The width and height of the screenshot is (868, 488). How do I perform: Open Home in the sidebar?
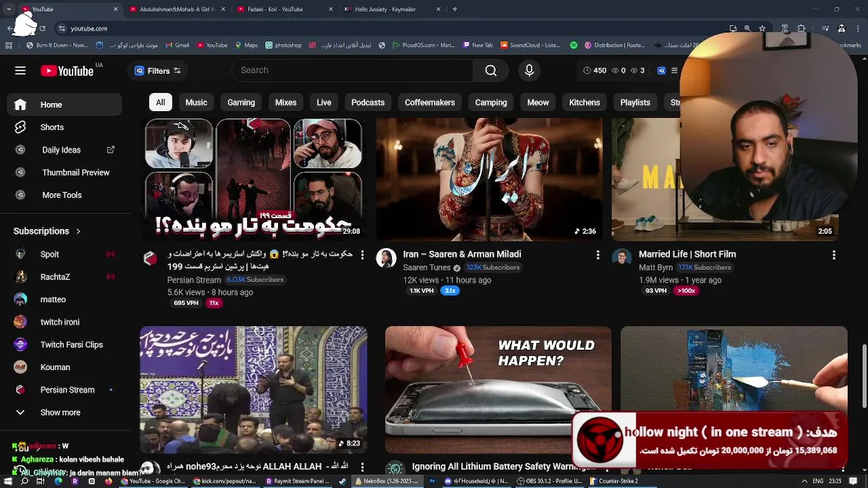tap(64, 104)
